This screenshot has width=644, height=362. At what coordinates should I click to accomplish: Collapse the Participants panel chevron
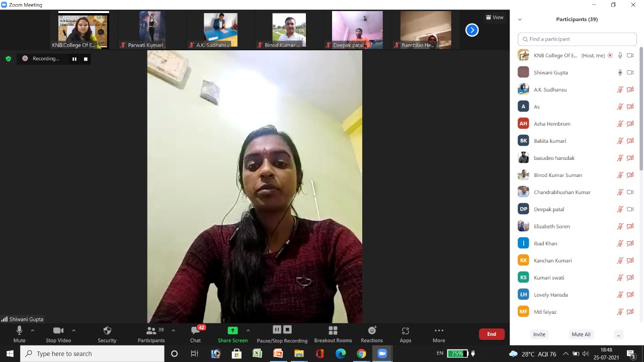tap(520, 19)
